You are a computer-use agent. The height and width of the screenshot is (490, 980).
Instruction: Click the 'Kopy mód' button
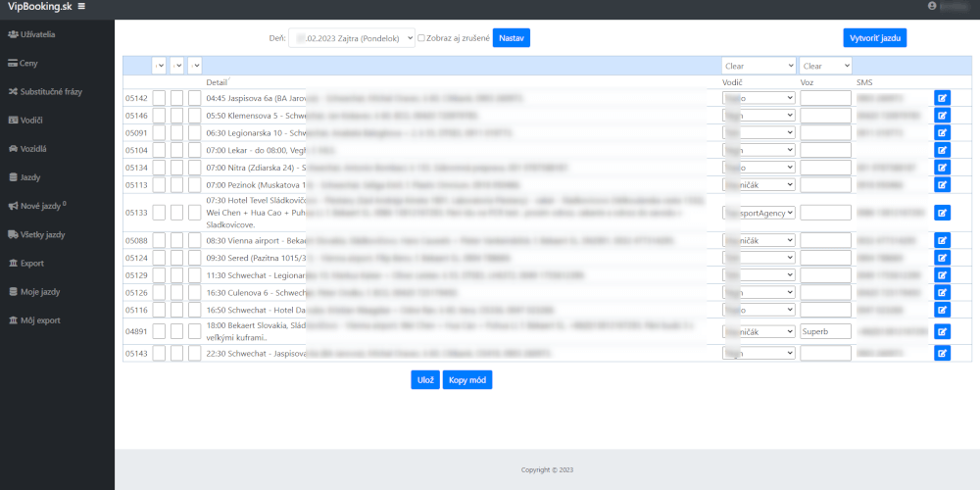467,380
